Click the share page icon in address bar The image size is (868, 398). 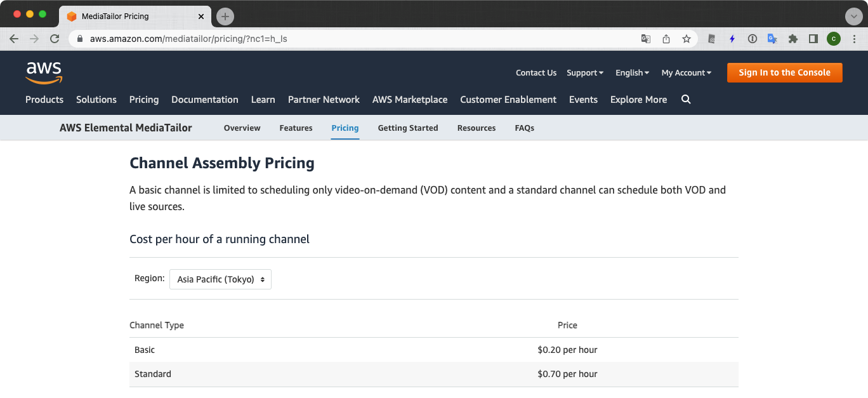[666, 39]
